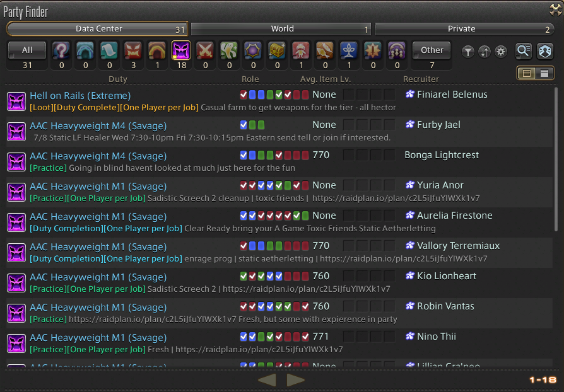
Task: Click the raidplan link in Kio Lionheart's description
Action: tap(306, 289)
